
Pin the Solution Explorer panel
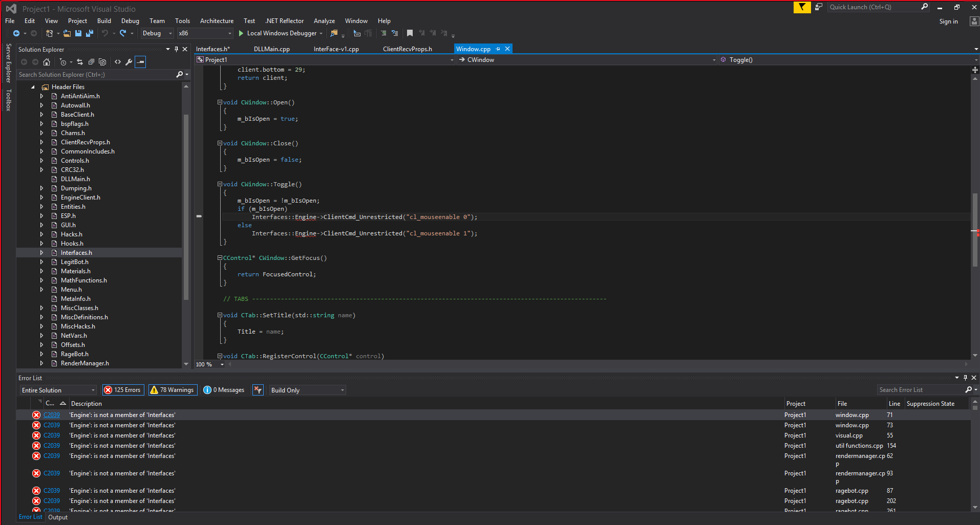[x=176, y=49]
